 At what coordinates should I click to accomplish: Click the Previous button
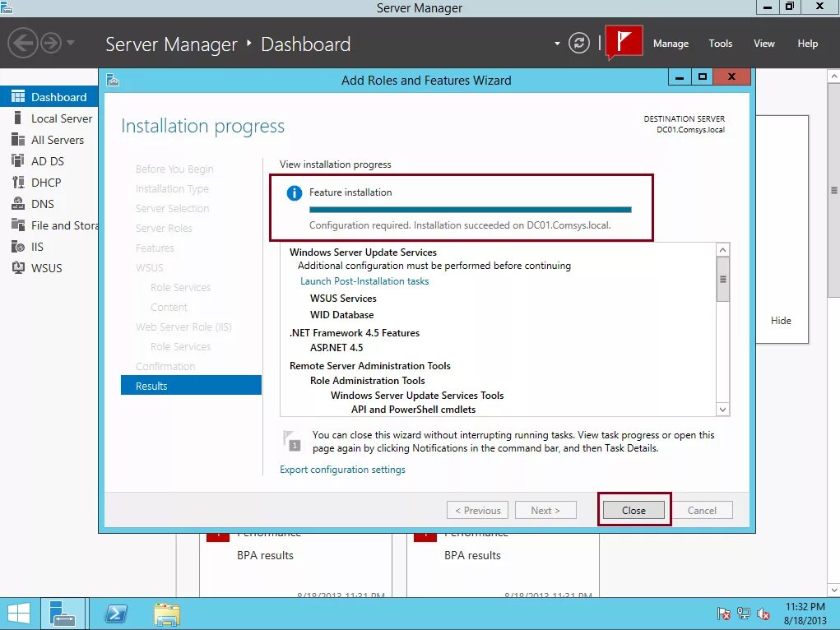477,511
